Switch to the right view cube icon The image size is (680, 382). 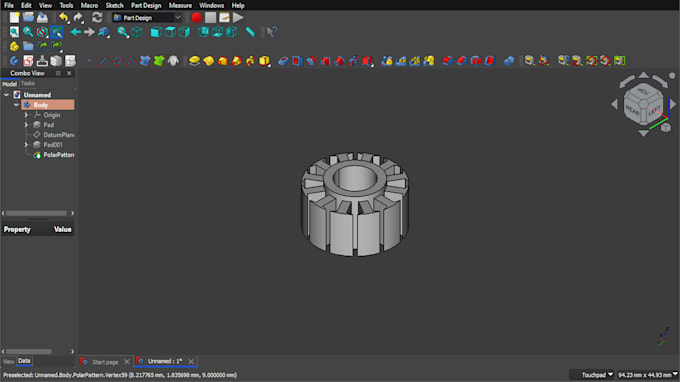pos(184,32)
